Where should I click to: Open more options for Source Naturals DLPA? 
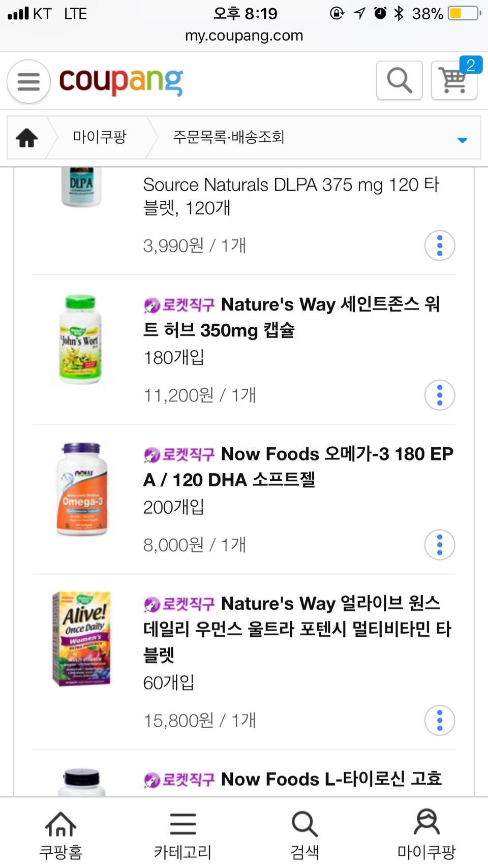coord(440,246)
